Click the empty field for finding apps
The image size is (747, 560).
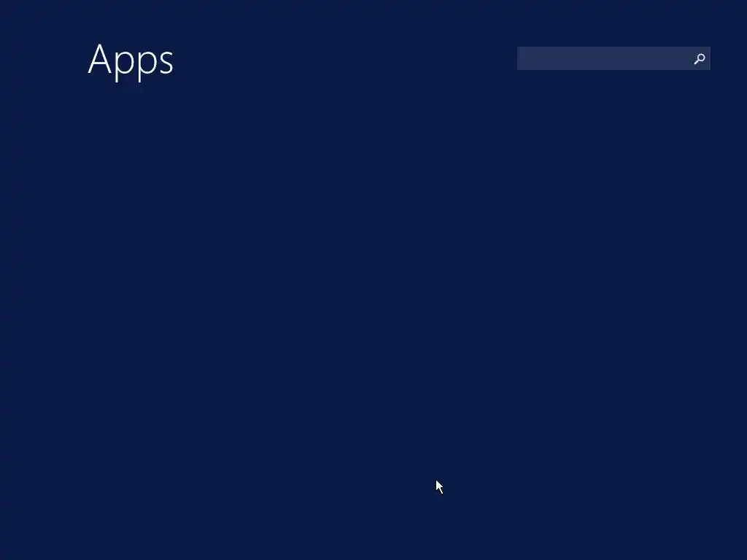pyautogui.click(x=604, y=58)
